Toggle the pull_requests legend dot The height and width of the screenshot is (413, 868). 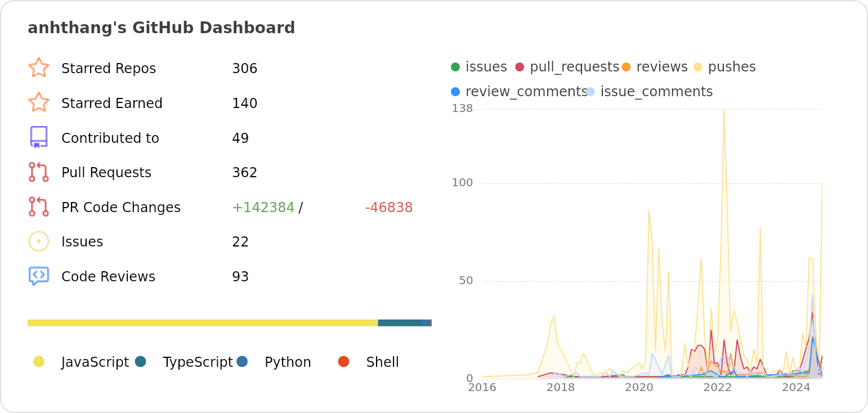point(520,67)
